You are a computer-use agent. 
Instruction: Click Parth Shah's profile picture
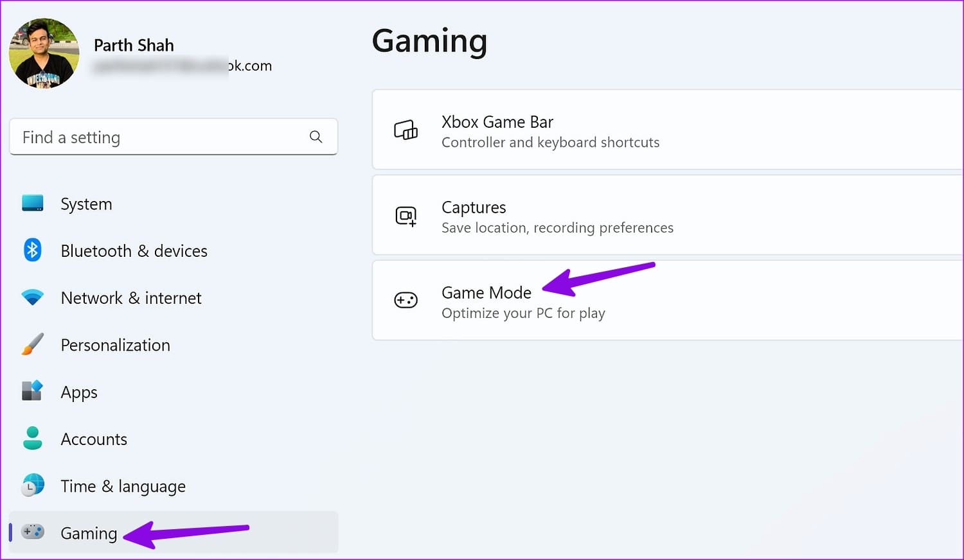44,53
